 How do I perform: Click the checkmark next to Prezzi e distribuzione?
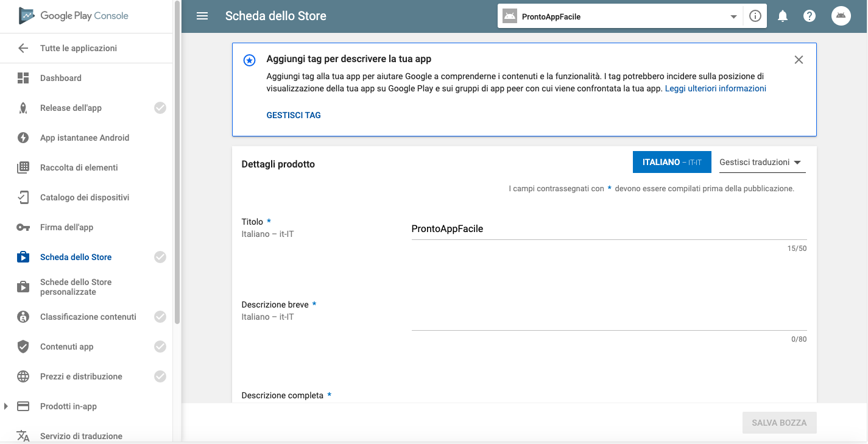pos(160,376)
